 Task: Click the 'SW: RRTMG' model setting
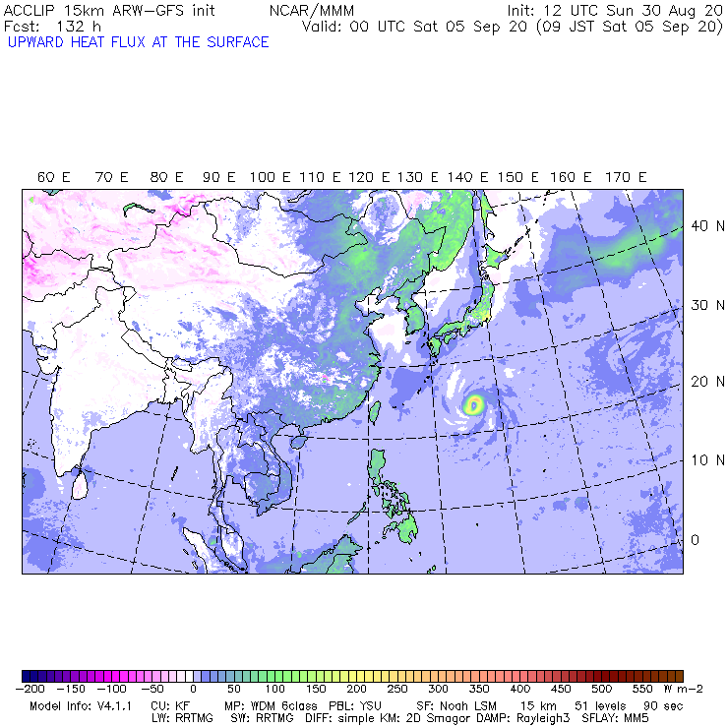point(263,718)
